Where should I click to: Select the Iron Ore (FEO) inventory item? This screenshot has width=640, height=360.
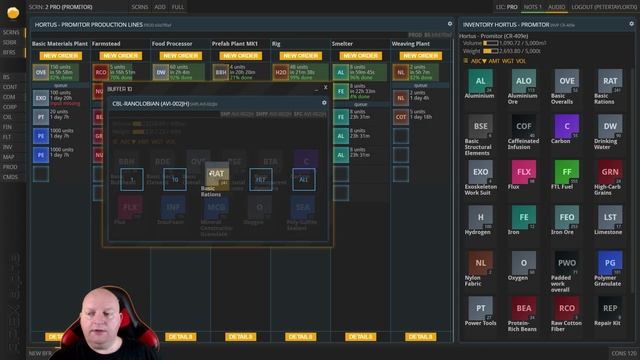(567, 217)
